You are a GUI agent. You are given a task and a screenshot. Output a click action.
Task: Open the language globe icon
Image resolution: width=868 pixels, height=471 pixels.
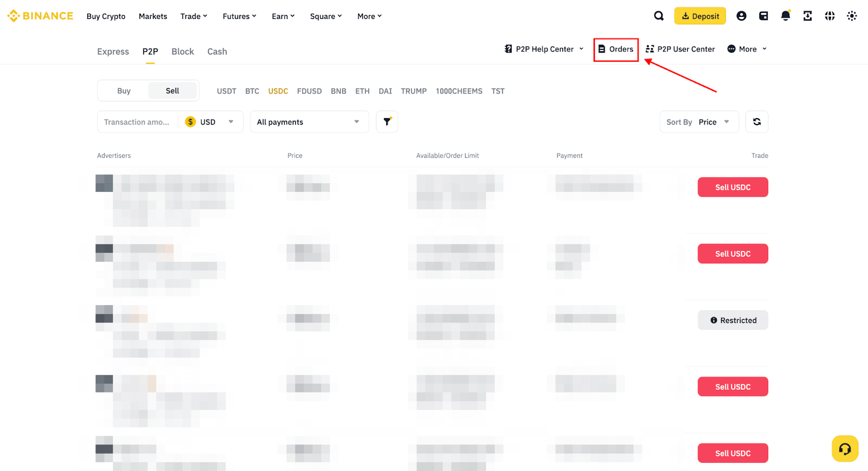click(x=829, y=16)
